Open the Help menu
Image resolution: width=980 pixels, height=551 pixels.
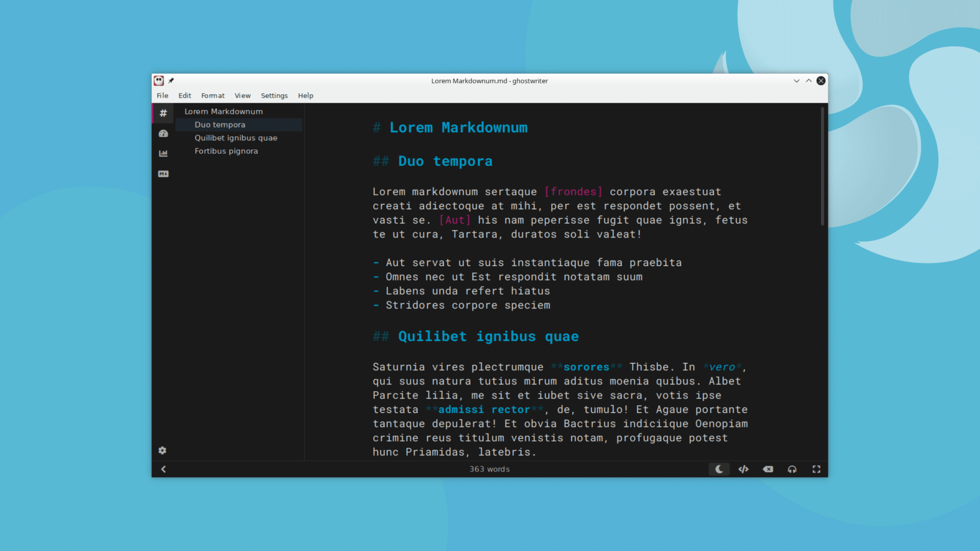pos(305,96)
